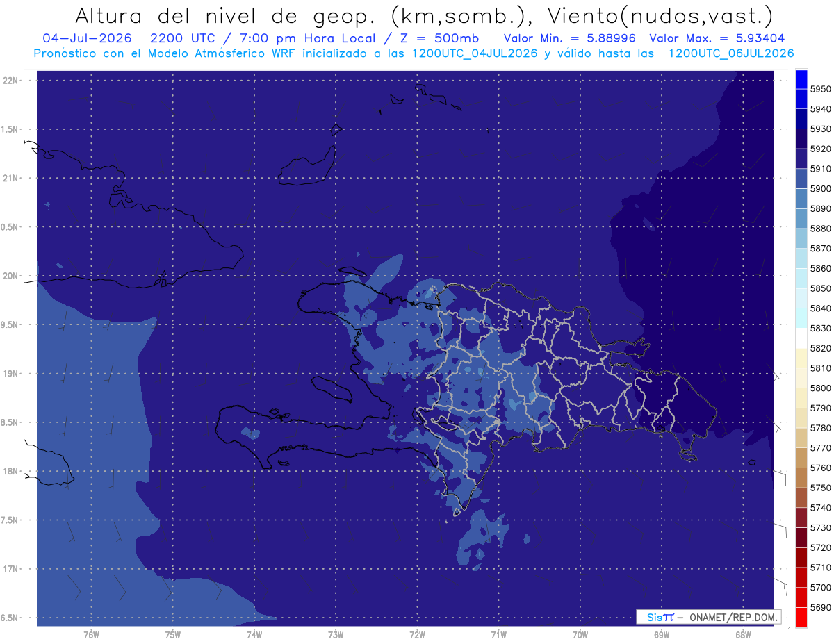Click the 5910 colorbar label

pos(820,169)
